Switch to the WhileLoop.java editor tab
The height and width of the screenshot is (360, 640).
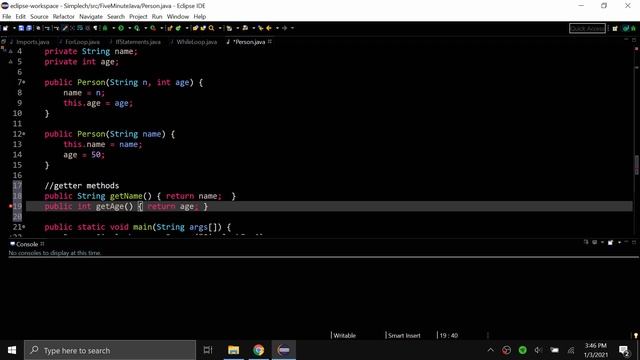pos(194,42)
